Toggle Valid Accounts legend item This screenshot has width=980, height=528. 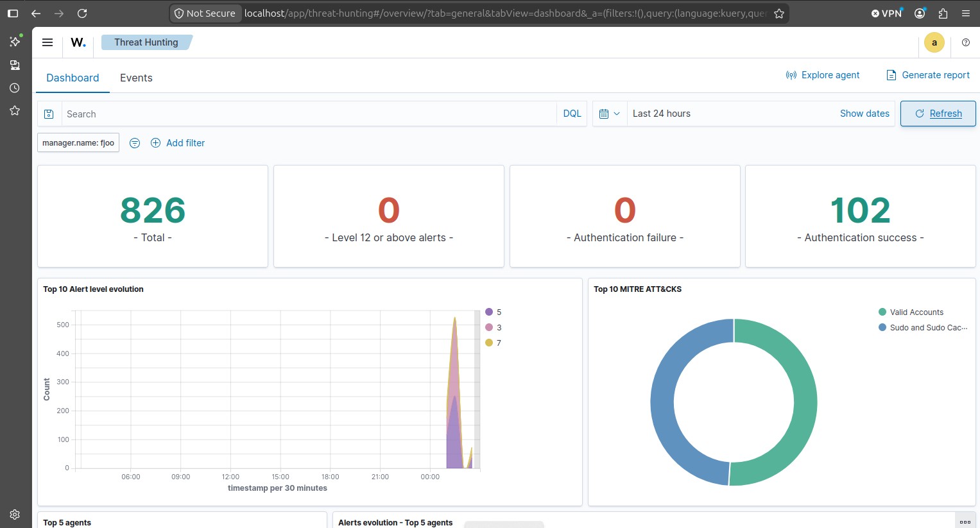pos(911,312)
